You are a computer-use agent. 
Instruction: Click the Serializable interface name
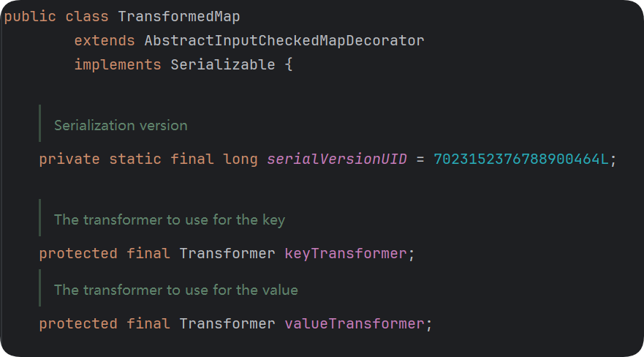coord(223,65)
